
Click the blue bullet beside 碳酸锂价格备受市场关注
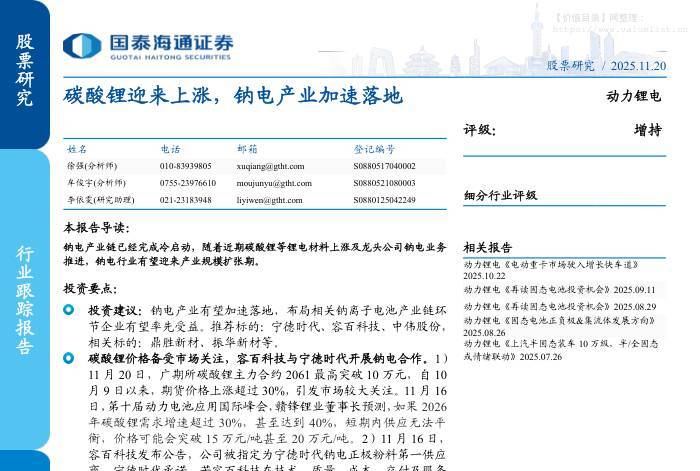coord(69,358)
